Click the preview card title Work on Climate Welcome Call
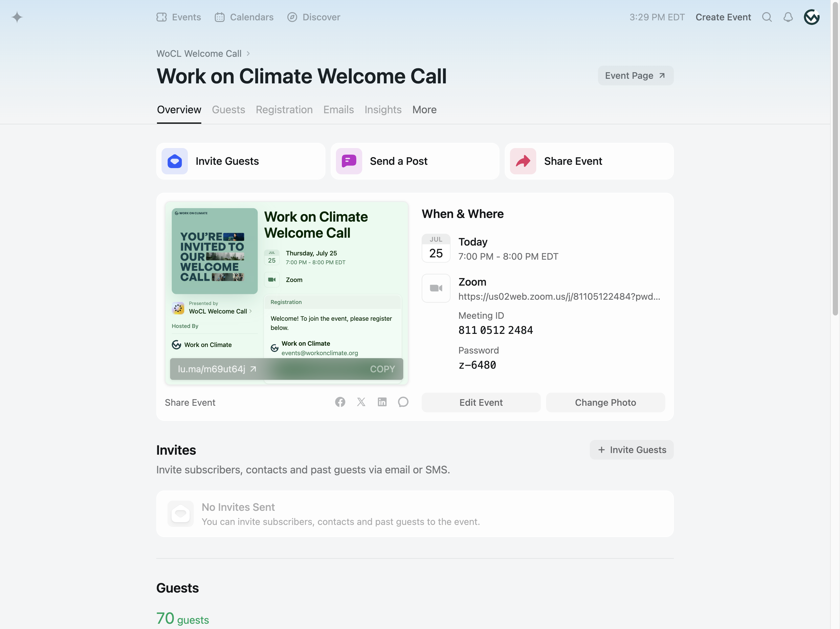The image size is (840, 629). pos(316,225)
